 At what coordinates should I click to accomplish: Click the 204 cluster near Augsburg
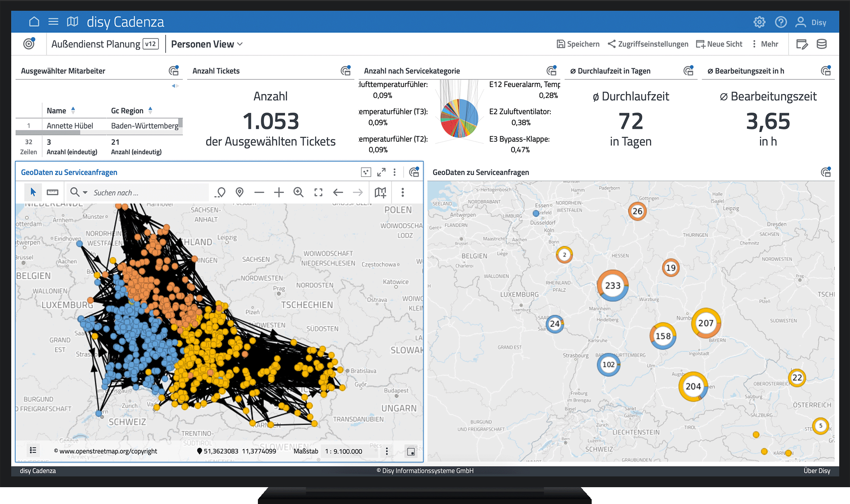(693, 386)
